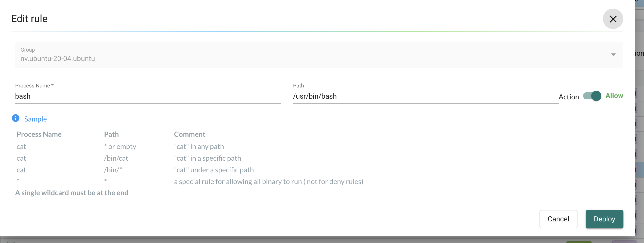Screen dimensions: 644x243
Task: Focus the Process Name field containing bash
Action: 148,96
